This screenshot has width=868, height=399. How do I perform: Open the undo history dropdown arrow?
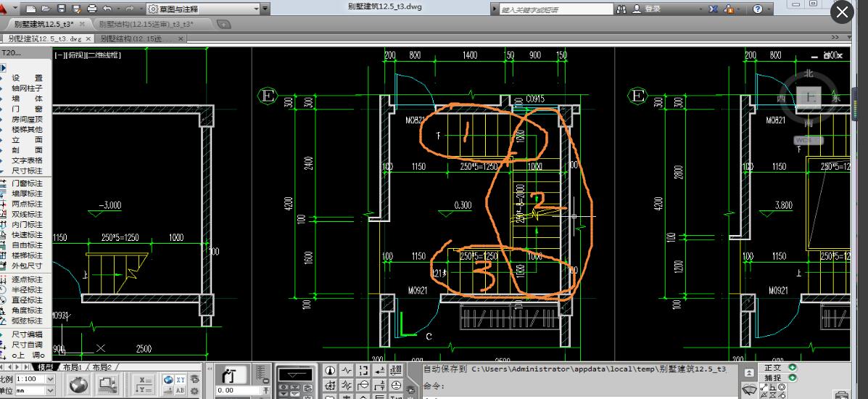(x=117, y=9)
